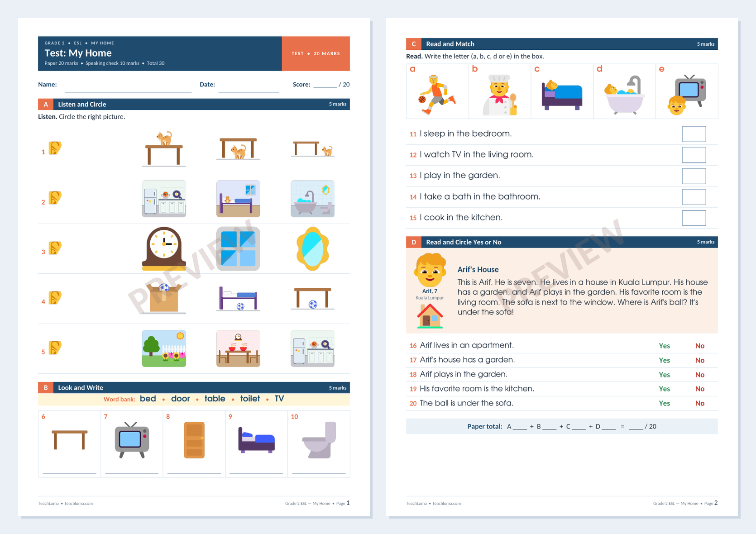Click answer box for 'I watch TV in the living room'
756x534 pixels.
tap(694, 155)
